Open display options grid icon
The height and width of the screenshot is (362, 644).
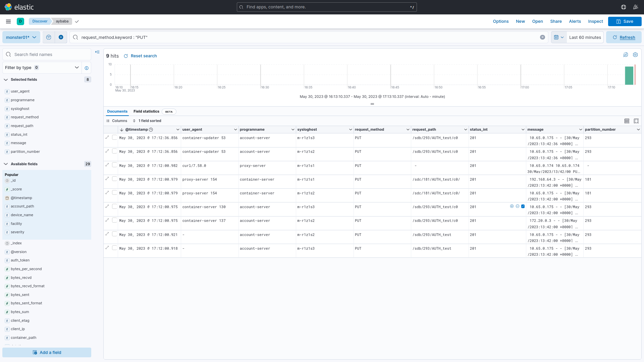(x=627, y=121)
